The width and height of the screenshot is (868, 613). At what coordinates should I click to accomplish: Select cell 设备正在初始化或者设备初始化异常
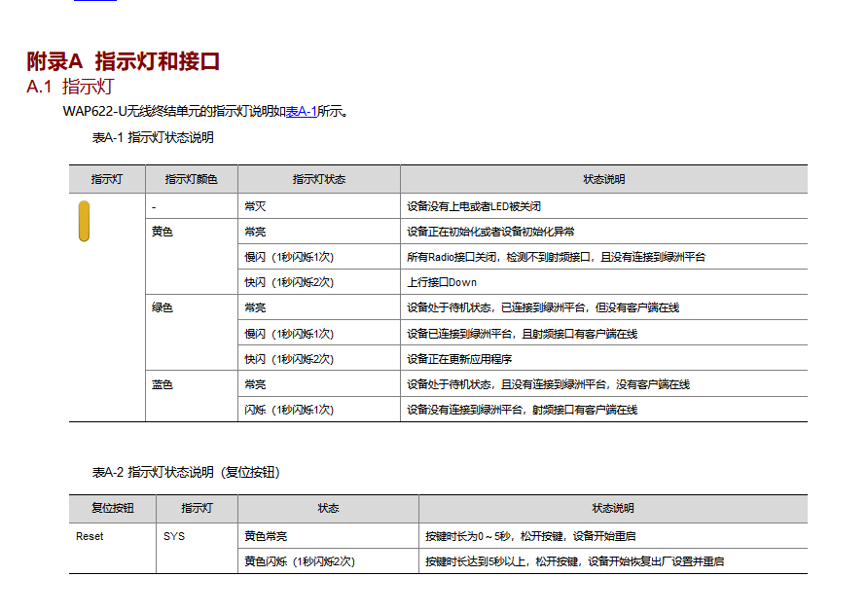(604, 232)
